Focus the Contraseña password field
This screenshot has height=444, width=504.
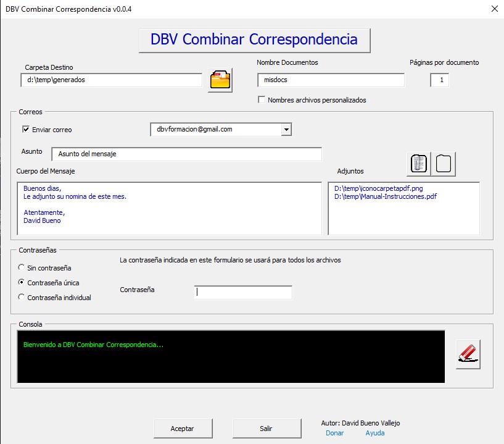pos(243,292)
